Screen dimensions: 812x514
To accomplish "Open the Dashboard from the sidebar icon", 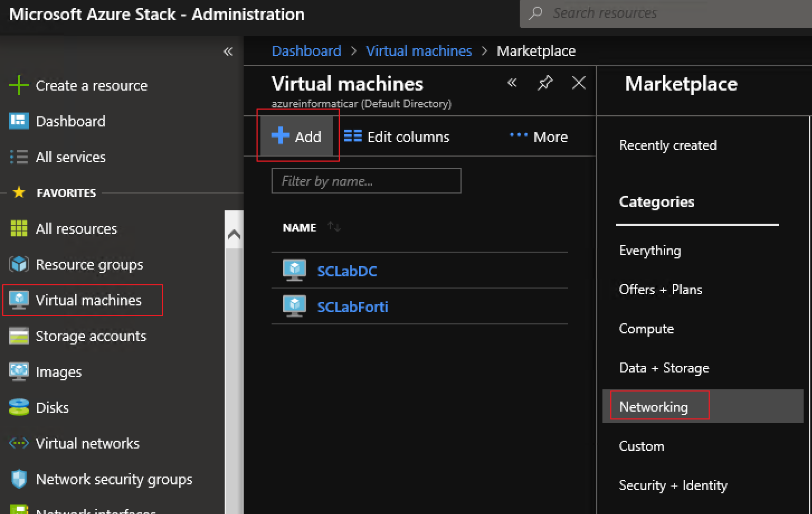I will 18,121.
